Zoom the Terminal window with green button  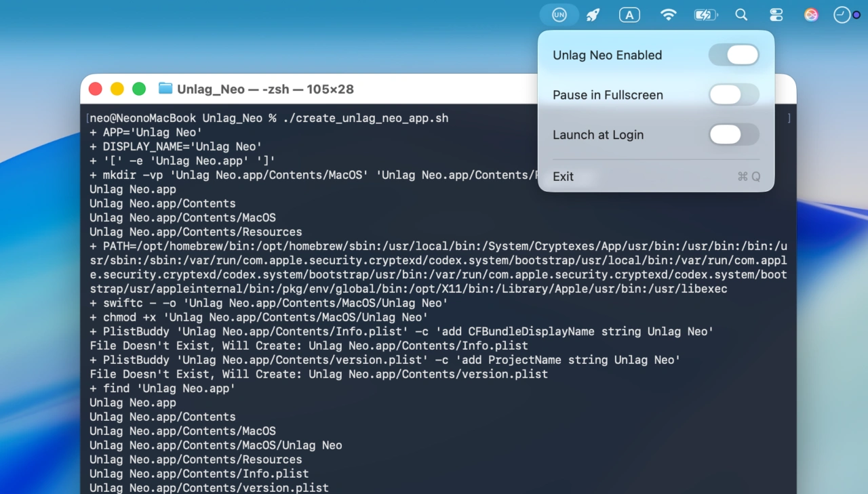click(x=139, y=89)
